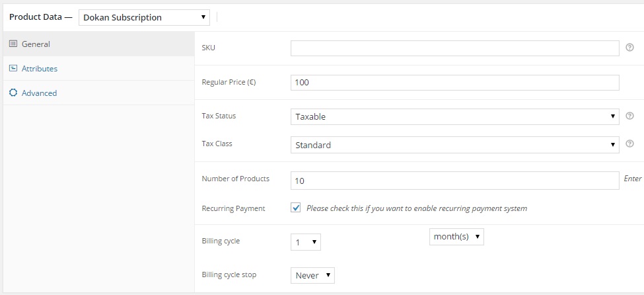Click the Tax Class help icon
The width and height of the screenshot is (644, 295).
coord(629,144)
